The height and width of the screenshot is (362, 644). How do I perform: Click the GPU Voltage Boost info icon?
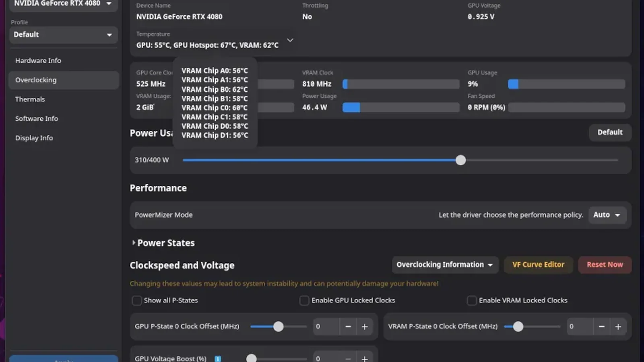point(218,359)
